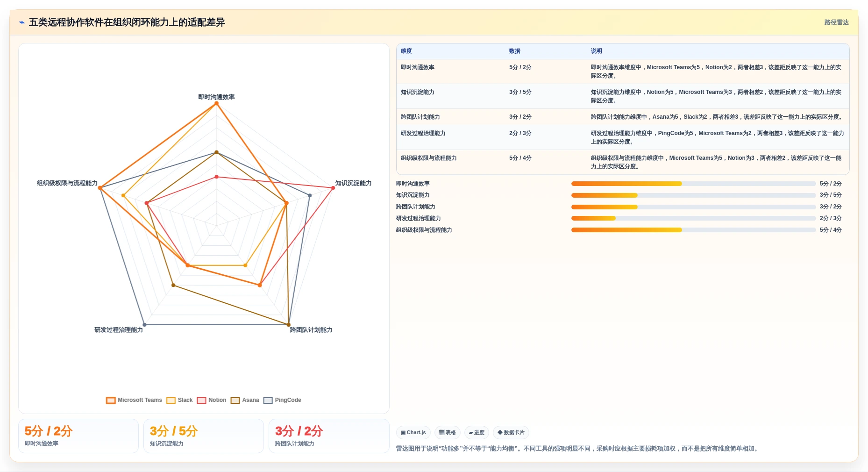The width and height of the screenshot is (868, 472).
Task: Click the 2分 / 3分 label beside the progress bar
Action: point(831,218)
